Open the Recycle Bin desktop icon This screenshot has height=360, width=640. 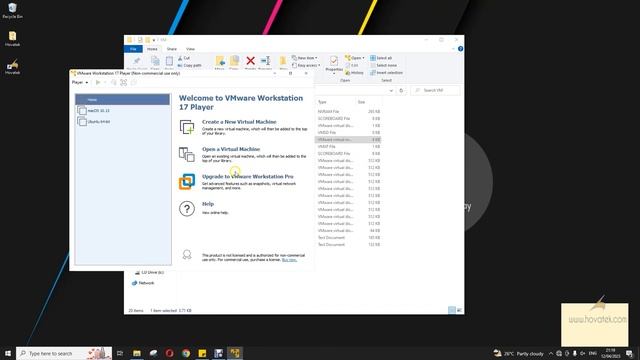12,11
